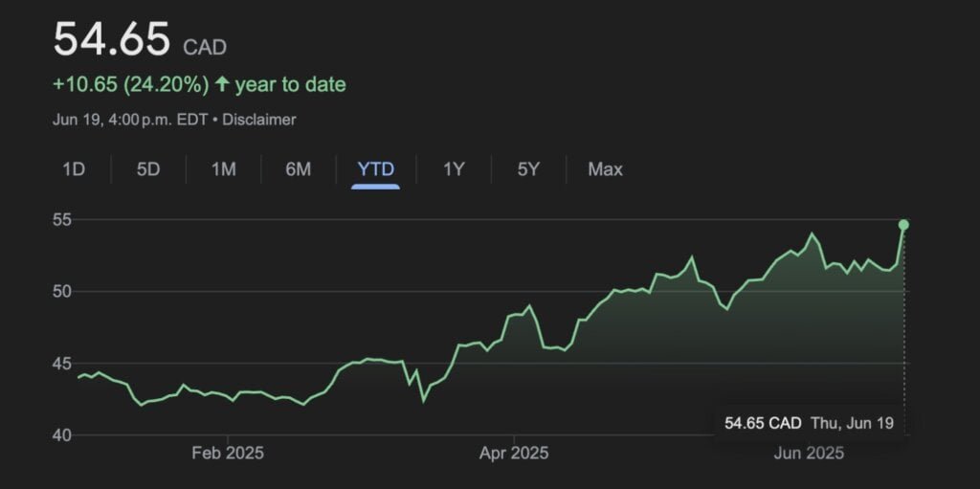Image resolution: width=980 pixels, height=489 pixels.
Task: Select the 5Y time range
Action: coord(528,169)
